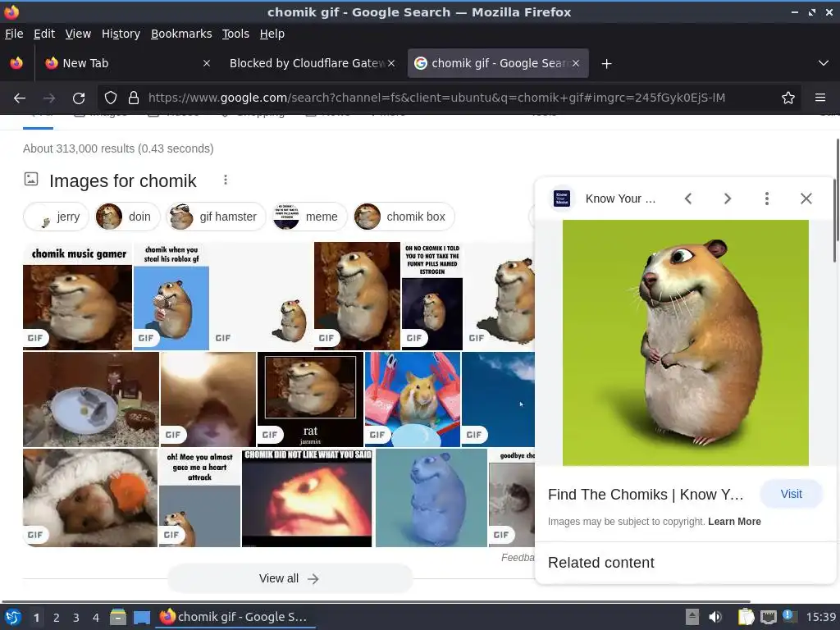Open the heart attack chomik GIF
Screen dimensions: 840x630
pos(199,498)
